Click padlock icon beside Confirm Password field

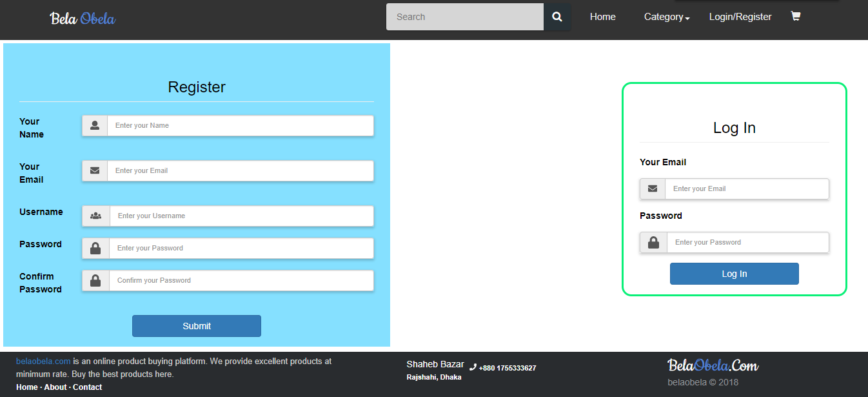coord(95,280)
